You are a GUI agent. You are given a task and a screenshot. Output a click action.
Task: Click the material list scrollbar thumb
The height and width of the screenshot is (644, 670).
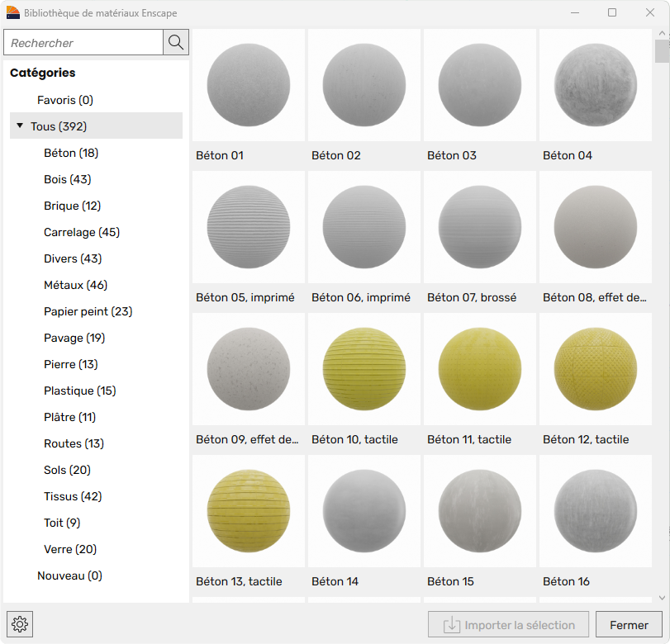click(x=662, y=51)
